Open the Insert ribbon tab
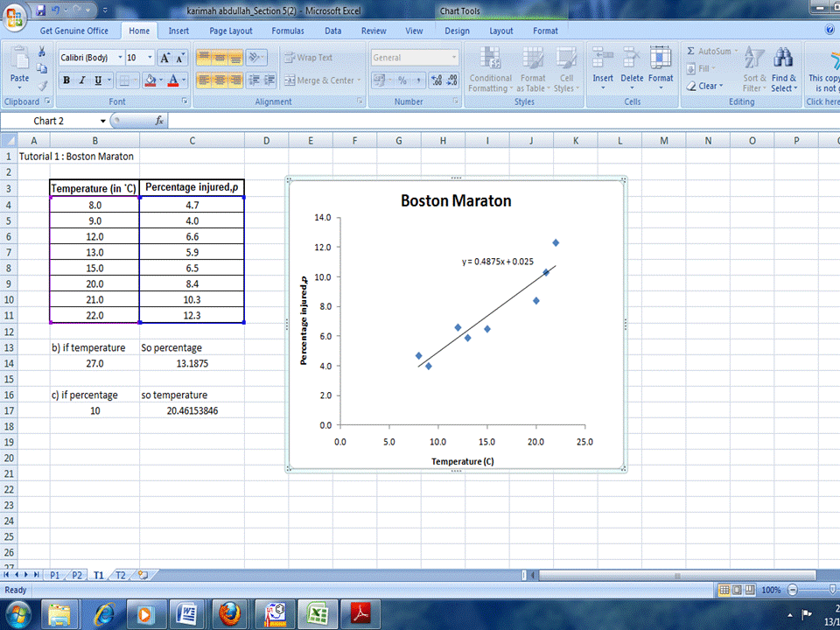840x630 pixels. coord(178,31)
